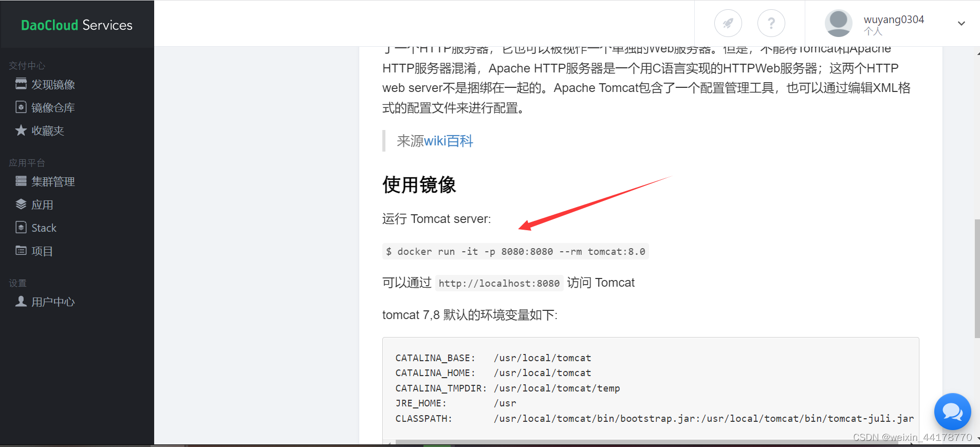980x447 pixels.
Task: Open the 收藏夹 menu label
Action: [48, 131]
